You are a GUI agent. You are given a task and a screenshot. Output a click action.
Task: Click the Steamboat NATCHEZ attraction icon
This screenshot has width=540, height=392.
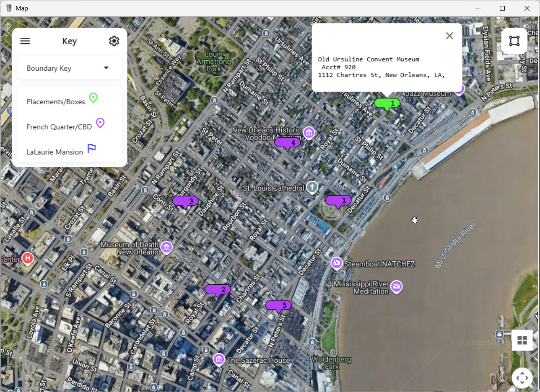pos(337,263)
